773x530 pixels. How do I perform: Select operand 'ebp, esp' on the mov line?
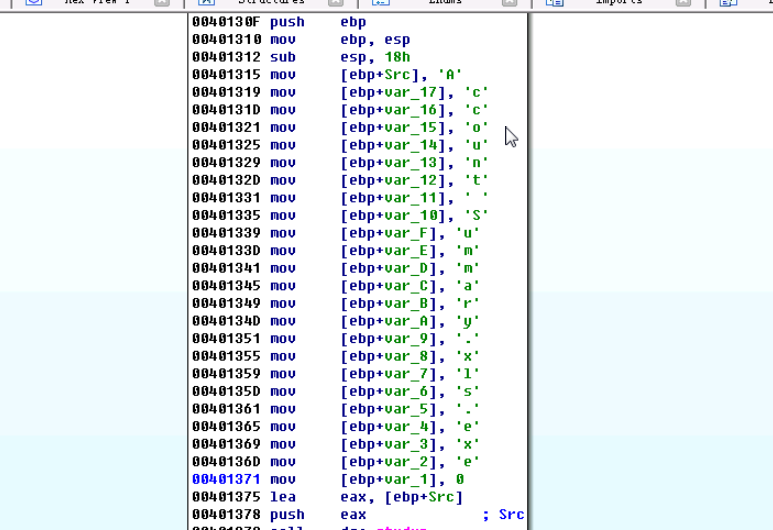point(375,40)
